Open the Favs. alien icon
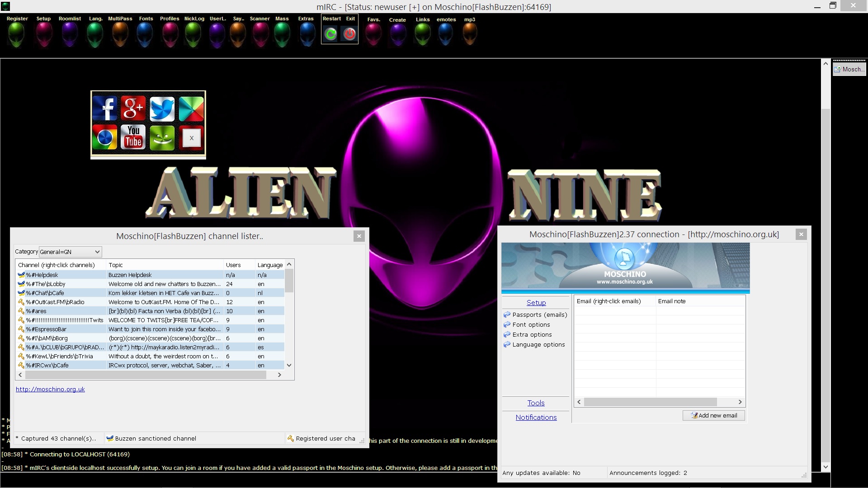The height and width of the screenshot is (488, 868). tap(373, 34)
